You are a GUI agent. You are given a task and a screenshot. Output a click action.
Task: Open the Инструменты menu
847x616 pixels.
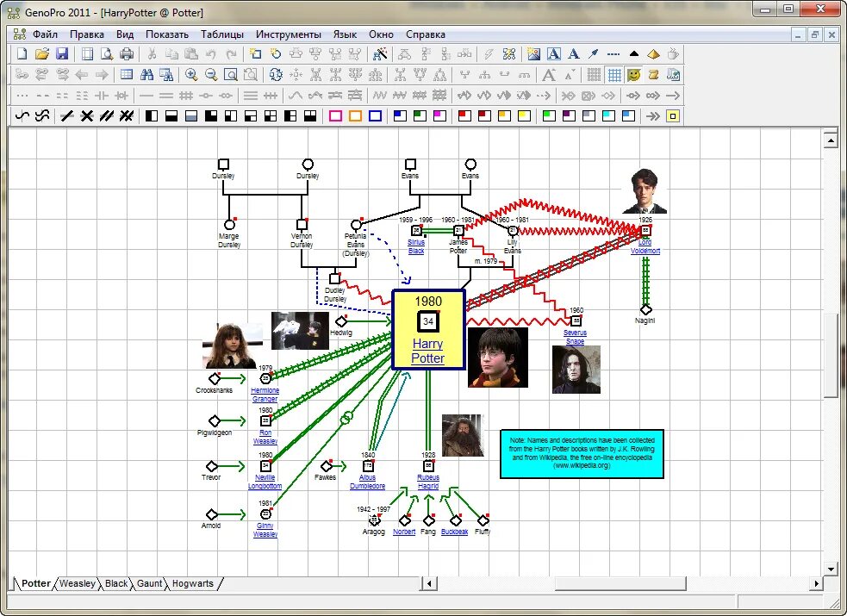point(289,34)
